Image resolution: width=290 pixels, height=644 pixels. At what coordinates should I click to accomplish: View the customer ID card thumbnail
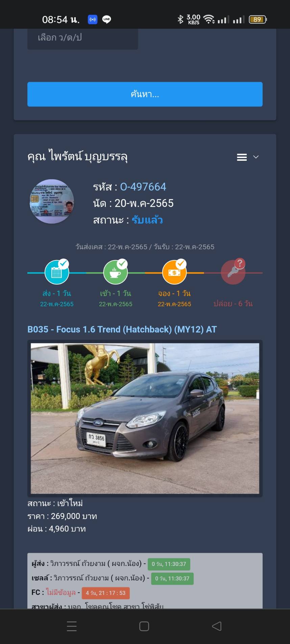click(x=52, y=201)
